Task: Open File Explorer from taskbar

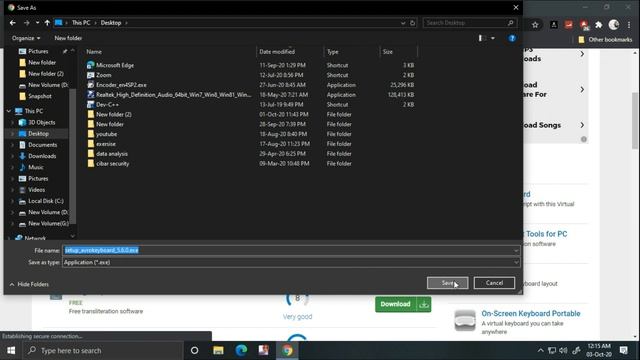Action: pos(218,351)
